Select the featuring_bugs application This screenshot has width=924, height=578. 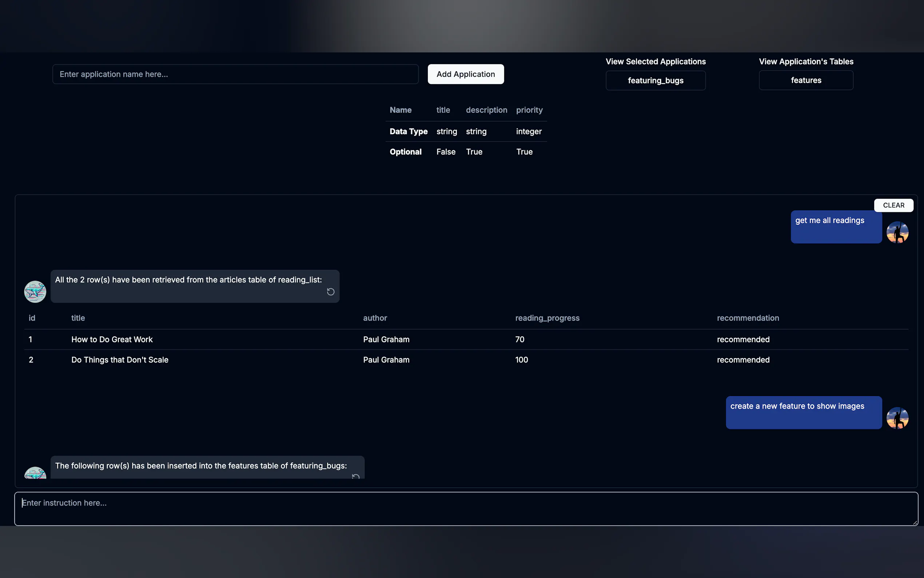tap(655, 81)
